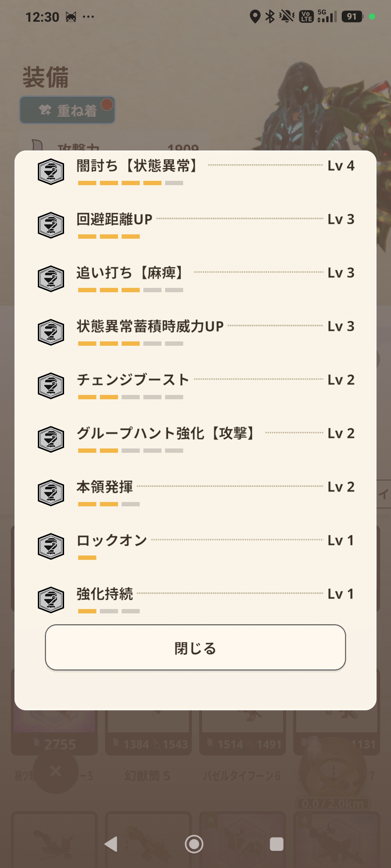391x868 pixels.
Task: Tap the チェンジブースト skill icon
Action: 51,386
